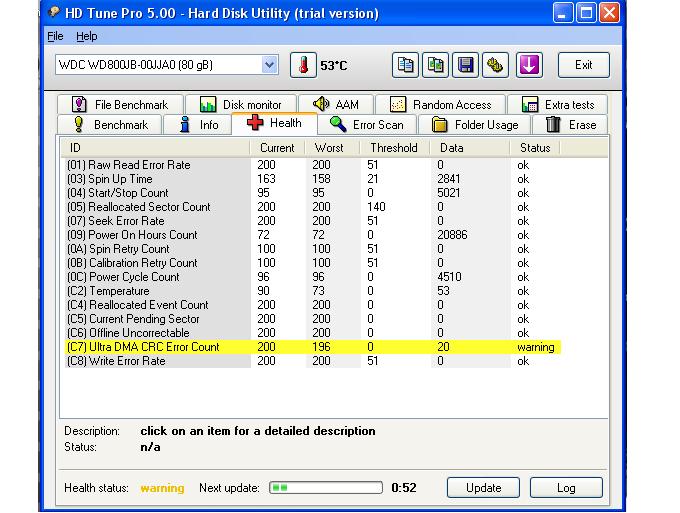Viewport: 680px width, 513px height.
Task: Click the 0:52 countdown timer
Action: (x=404, y=488)
